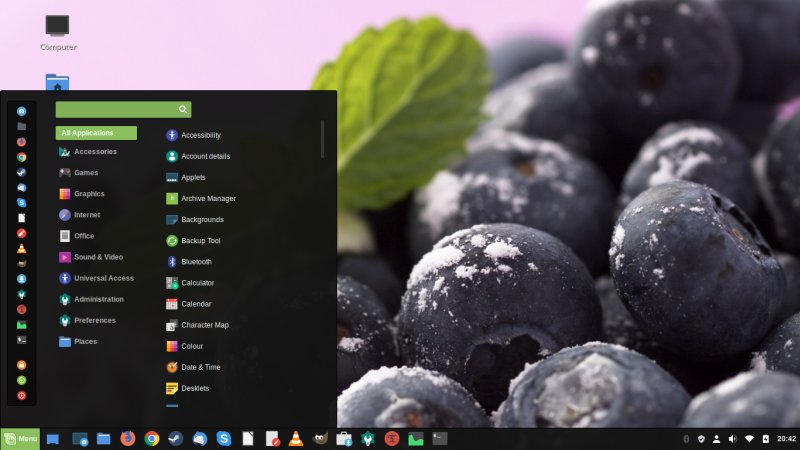Viewport: 800px width, 450px height.
Task: Click the red Shut Down icon in menu sidebar
Action: tap(21, 395)
